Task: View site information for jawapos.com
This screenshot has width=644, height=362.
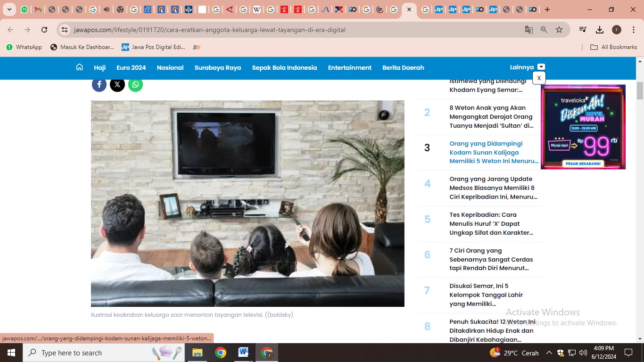Action: [x=65, y=30]
